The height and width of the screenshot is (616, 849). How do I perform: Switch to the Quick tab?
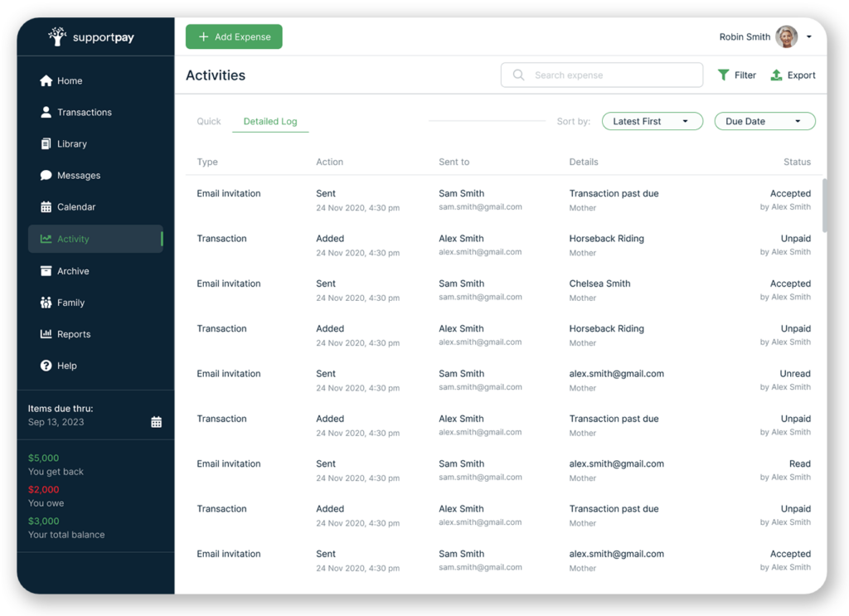point(208,121)
